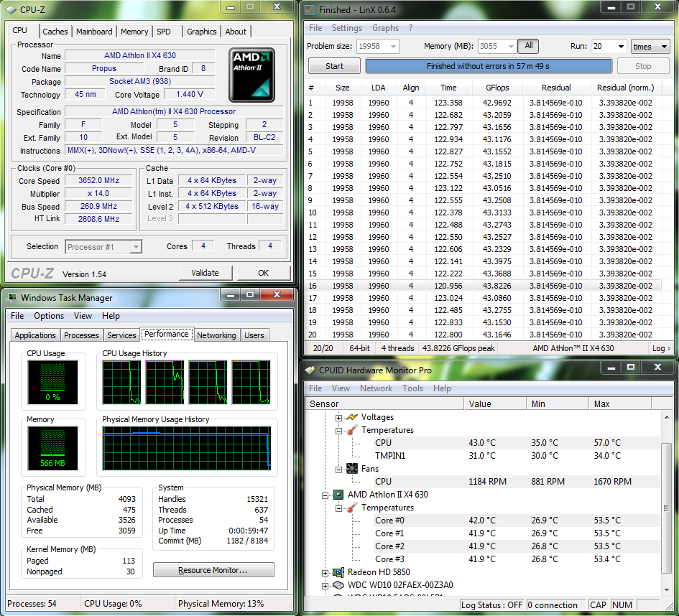Click the AMD Athlon II X4 630 chip icon
The height and width of the screenshot is (616, 679).
pos(338,495)
